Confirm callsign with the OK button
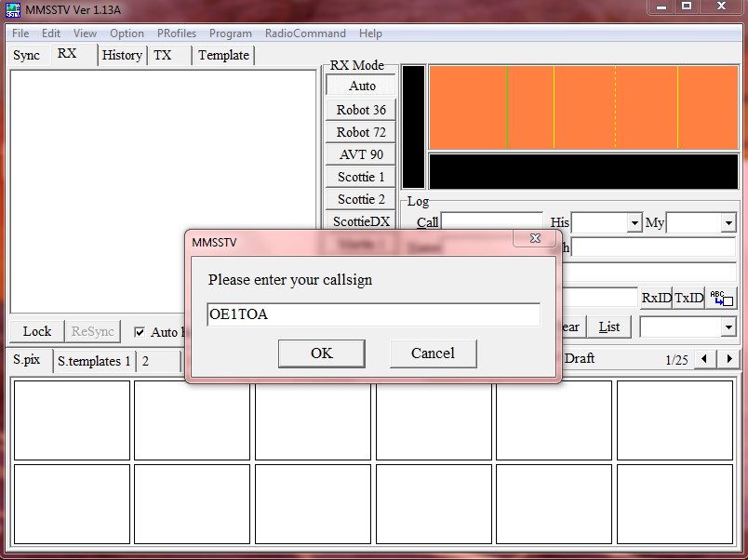The width and height of the screenshot is (748, 560). 321,353
